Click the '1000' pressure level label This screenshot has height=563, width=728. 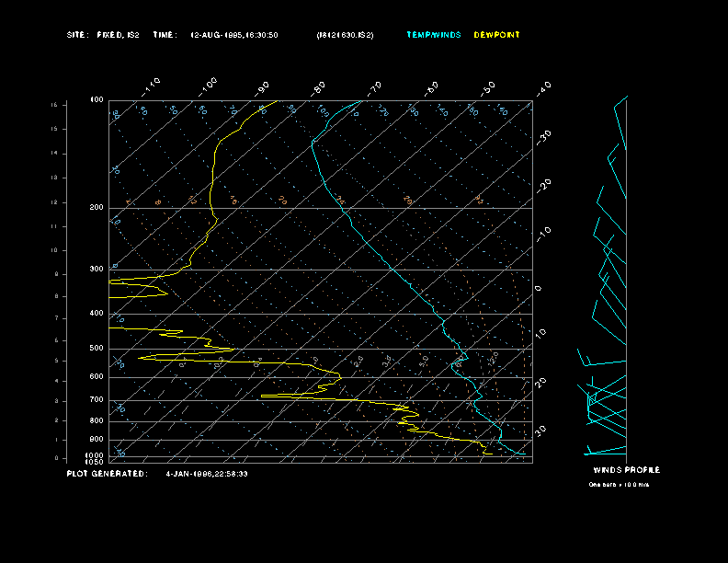[x=95, y=455]
